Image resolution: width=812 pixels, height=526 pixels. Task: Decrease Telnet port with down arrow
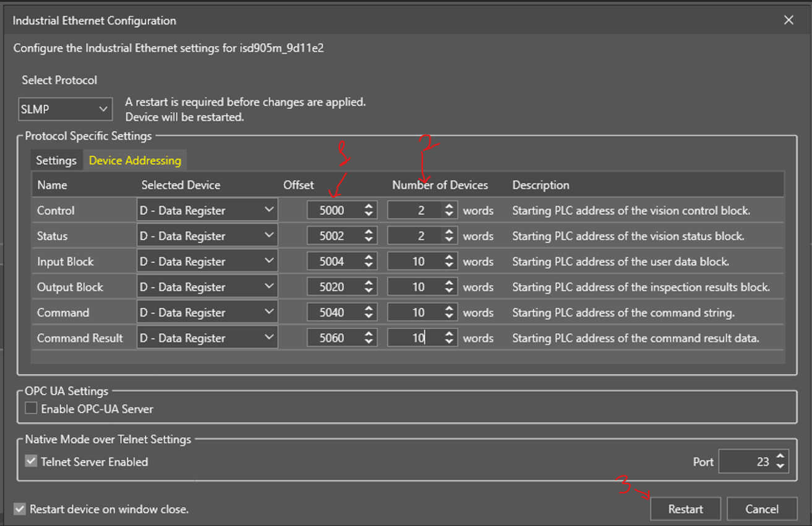[780, 467]
